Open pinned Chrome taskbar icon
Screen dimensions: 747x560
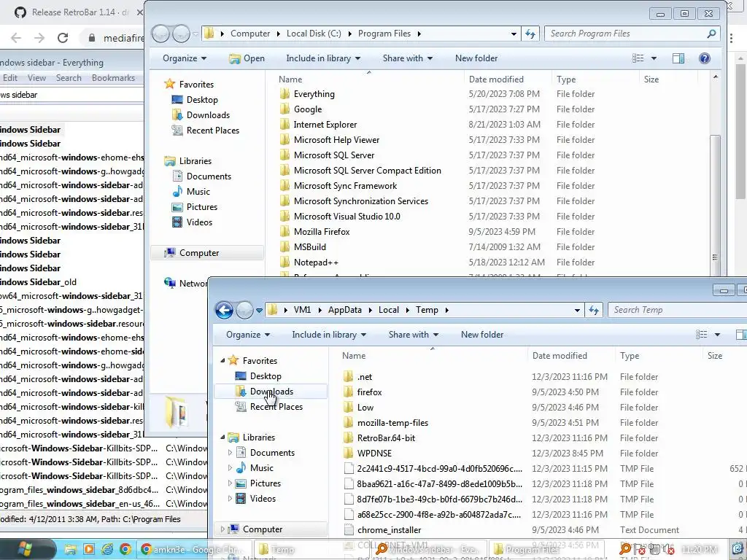click(x=125, y=550)
